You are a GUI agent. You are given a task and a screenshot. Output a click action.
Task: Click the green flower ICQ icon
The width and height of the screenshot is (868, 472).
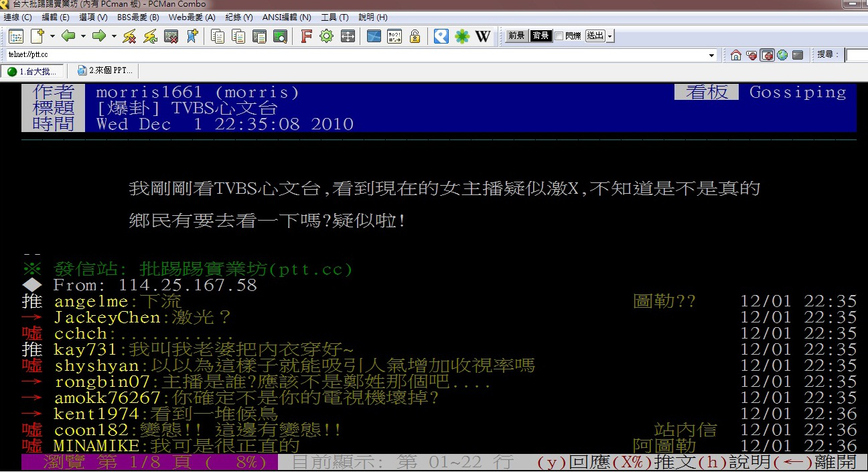[x=462, y=36]
